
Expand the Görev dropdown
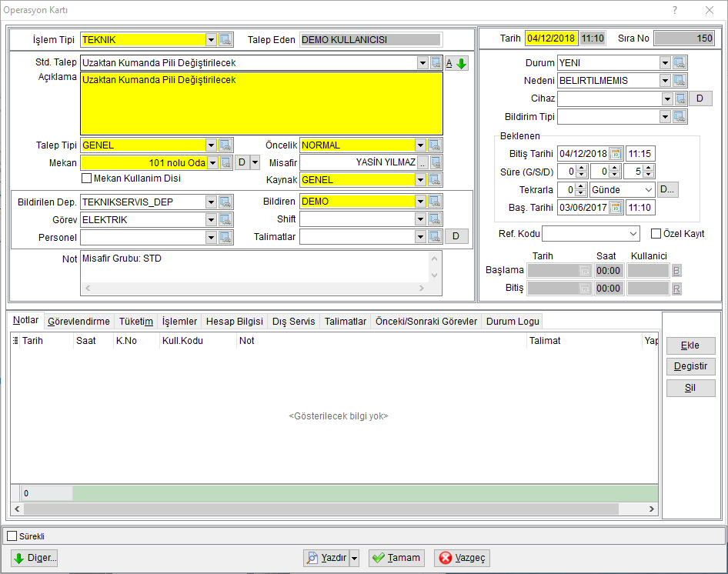coord(212,219)
